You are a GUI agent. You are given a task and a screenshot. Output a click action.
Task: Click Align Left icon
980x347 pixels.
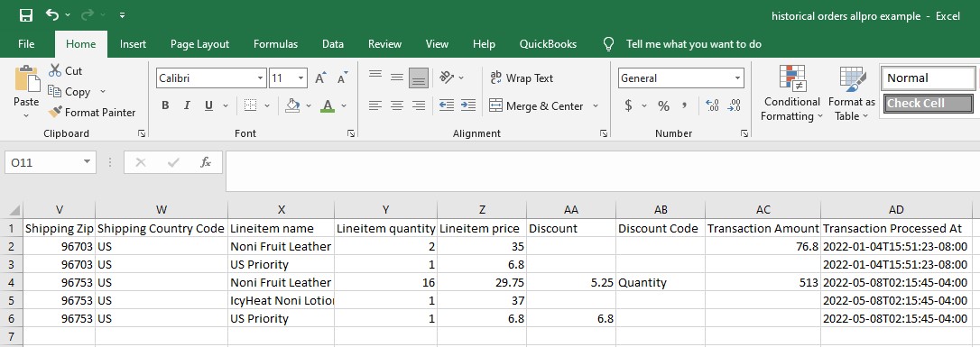point(375,105)
